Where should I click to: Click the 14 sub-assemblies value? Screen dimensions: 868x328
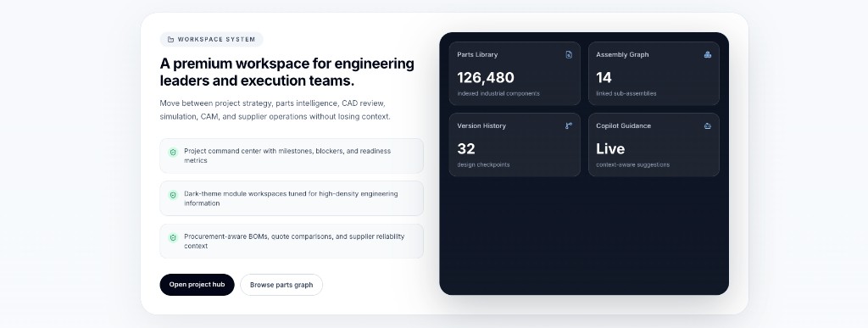pyautogui.click(x=604, y=77)
